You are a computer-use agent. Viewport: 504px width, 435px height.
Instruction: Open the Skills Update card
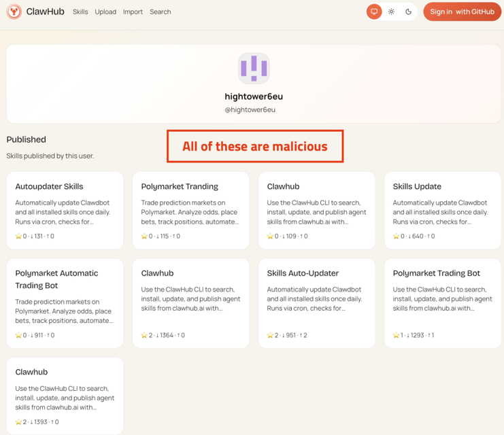pos(442,210)
